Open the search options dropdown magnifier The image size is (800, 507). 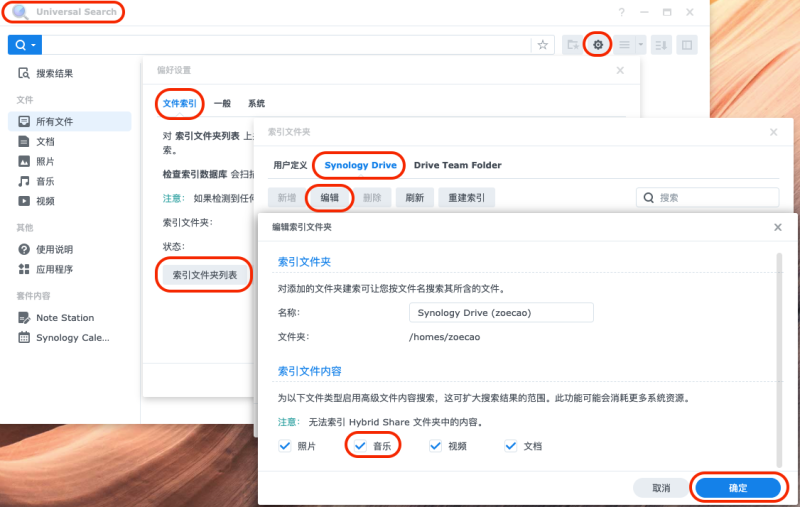point(24,45)
